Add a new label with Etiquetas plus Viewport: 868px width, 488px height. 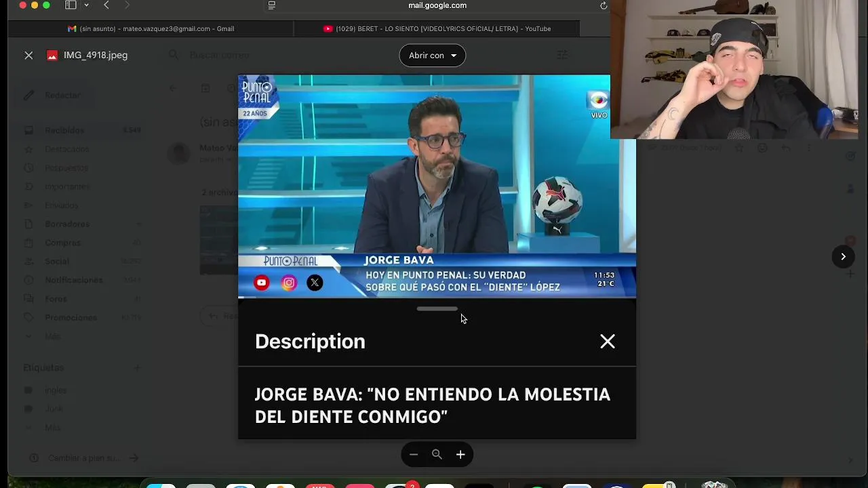point(137,368)
